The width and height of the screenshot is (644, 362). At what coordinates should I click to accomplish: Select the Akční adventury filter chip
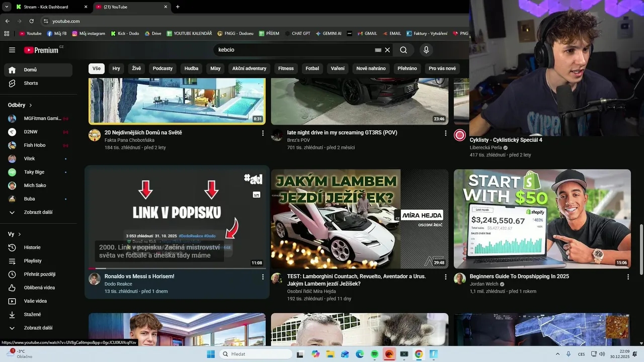point(249,68)
